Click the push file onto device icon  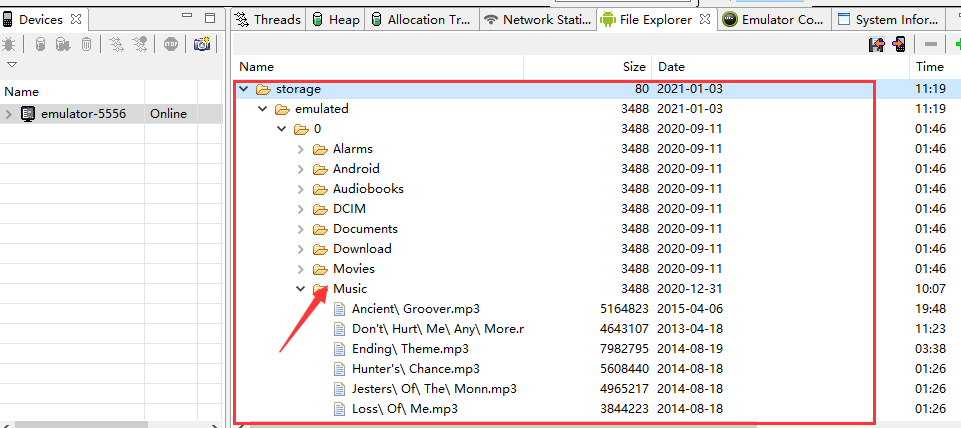pyautogui.click(x=899, y=44)
